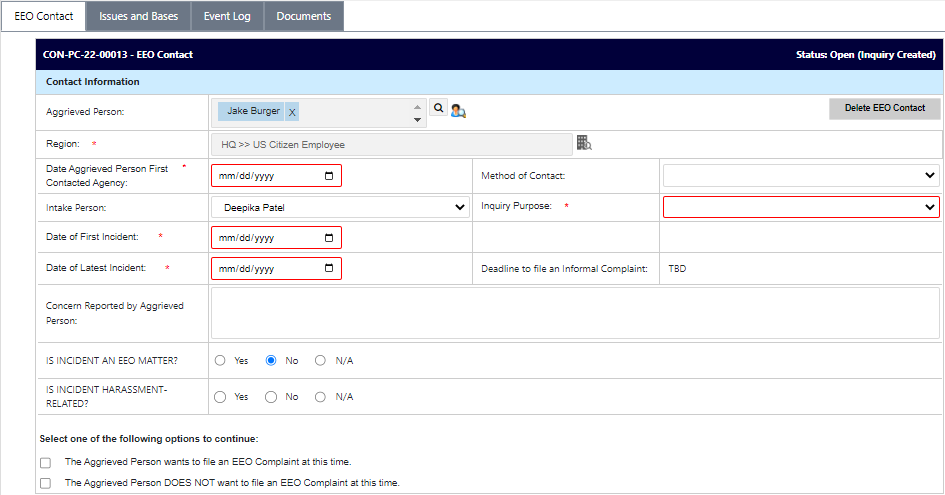945x495 pixels.
Task: Focus the Date Aggrieved Person First Contacted field
Action: tap(276, 176)
